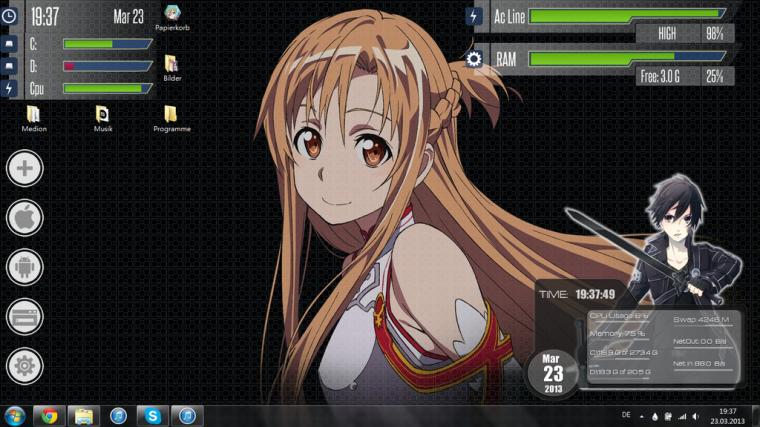Open the Windows Start menu orb
The width and height of the screenshot is (760, 427).
coord(15,416)
